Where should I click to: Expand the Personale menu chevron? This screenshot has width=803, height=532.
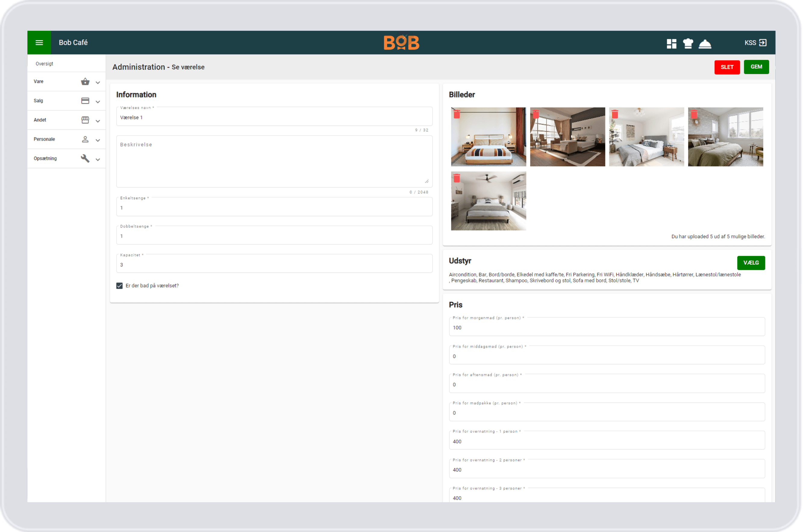pyautogui.click(x=98, y=140)
